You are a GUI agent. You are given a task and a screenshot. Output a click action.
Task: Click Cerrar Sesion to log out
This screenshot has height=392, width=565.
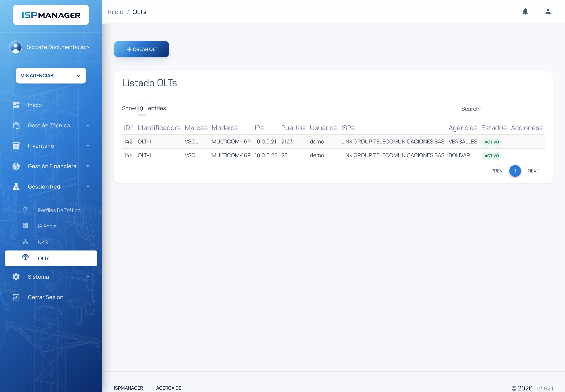[46, 297]
